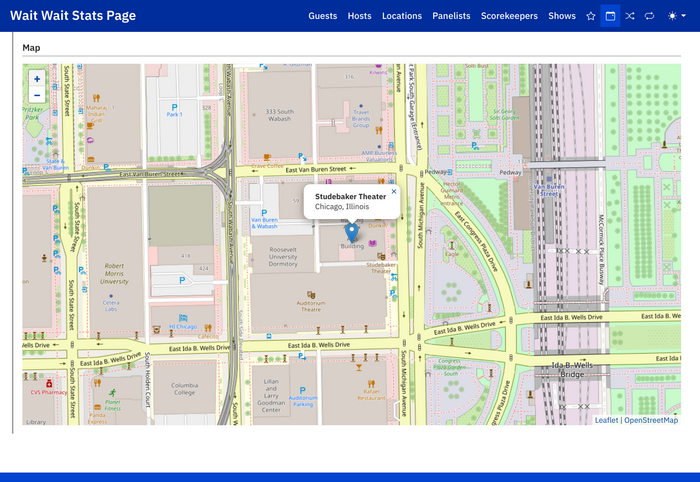Image resolution: width=700 pixels, height=482 pixels.
Task: Zoom in on the map
Action: click(37, 79)
